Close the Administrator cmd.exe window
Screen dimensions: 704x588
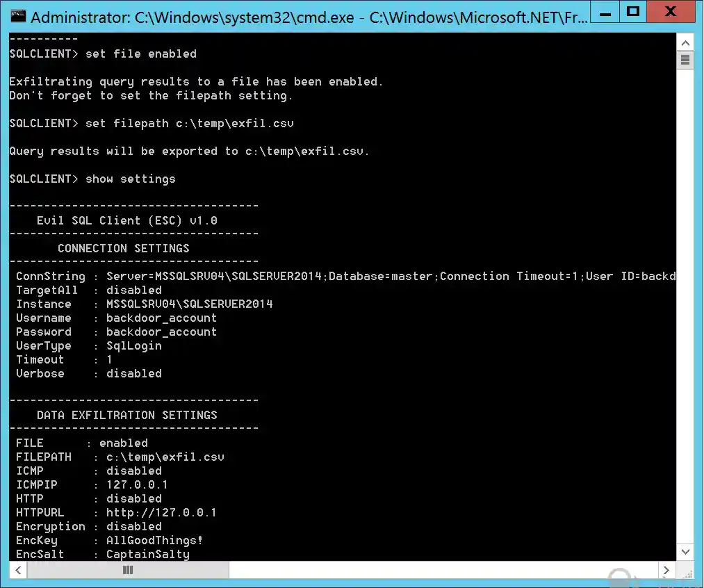coord(671,12)
